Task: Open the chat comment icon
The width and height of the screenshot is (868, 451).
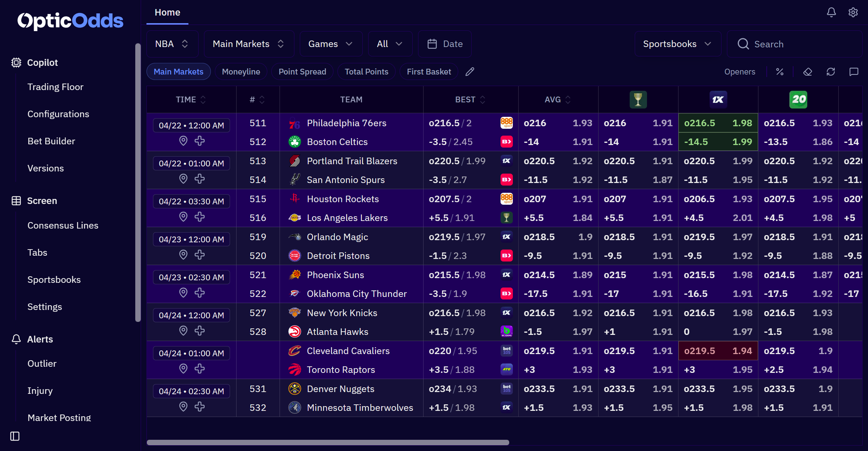Action: (x=854, y=72)
